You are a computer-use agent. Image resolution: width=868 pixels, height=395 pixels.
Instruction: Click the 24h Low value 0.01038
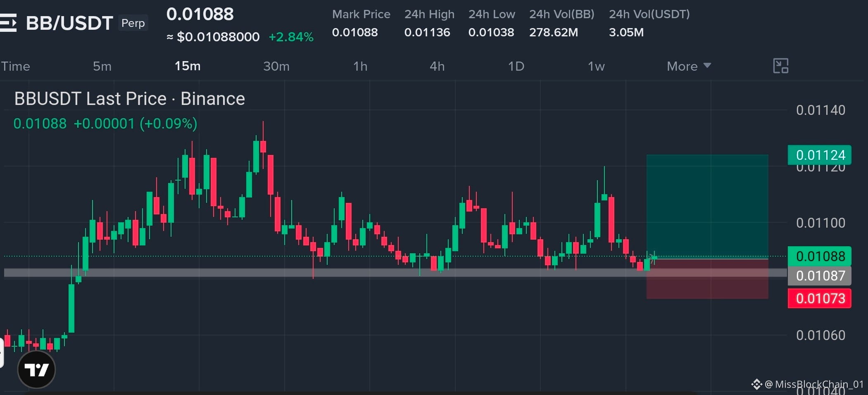click(x=491, y=32)
